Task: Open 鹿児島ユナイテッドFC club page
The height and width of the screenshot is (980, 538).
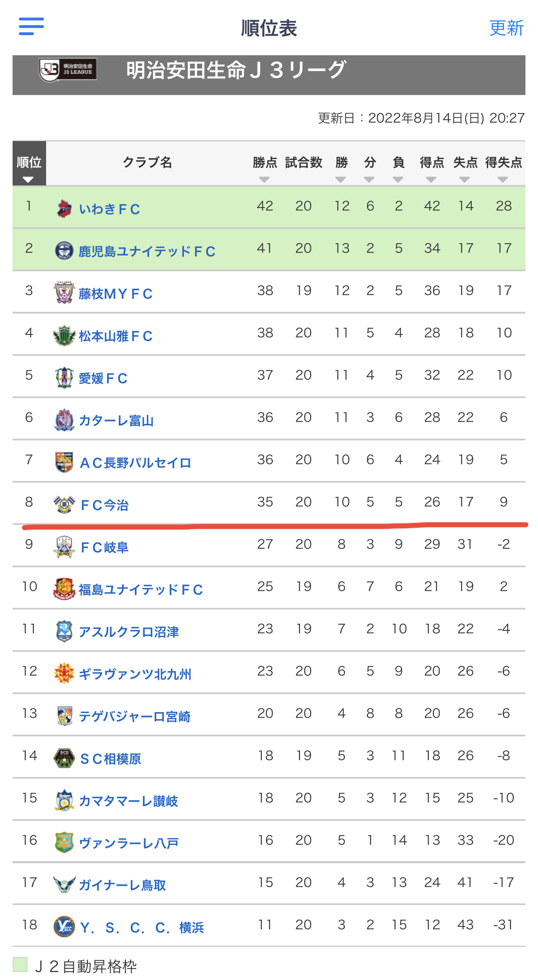Action: click(x=147, y=251)
